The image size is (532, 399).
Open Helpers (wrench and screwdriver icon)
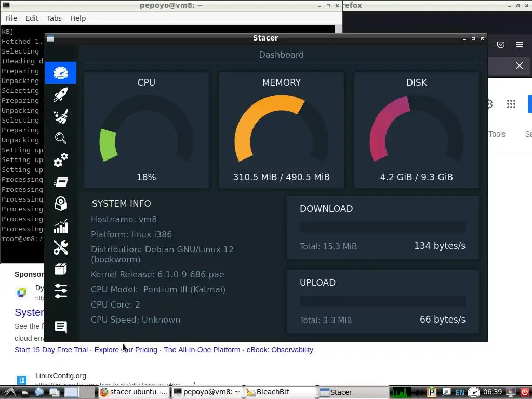click(x=61, y=247)
